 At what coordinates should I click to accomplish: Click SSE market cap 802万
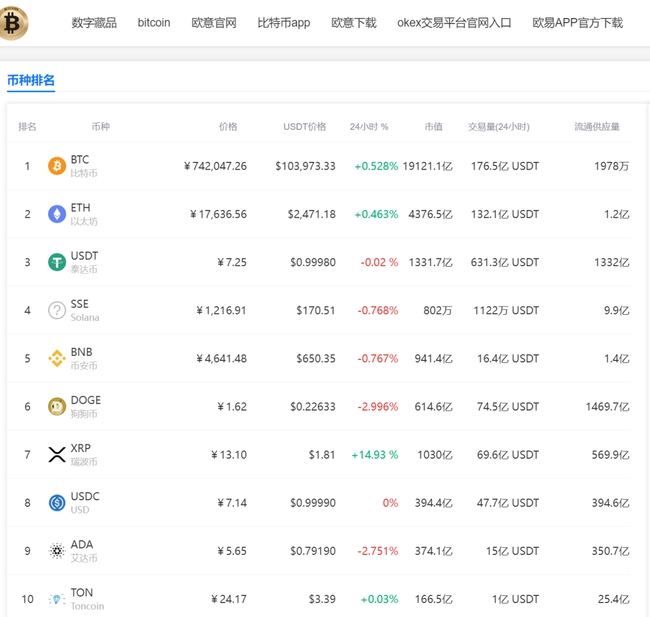(x=438, y=311)
